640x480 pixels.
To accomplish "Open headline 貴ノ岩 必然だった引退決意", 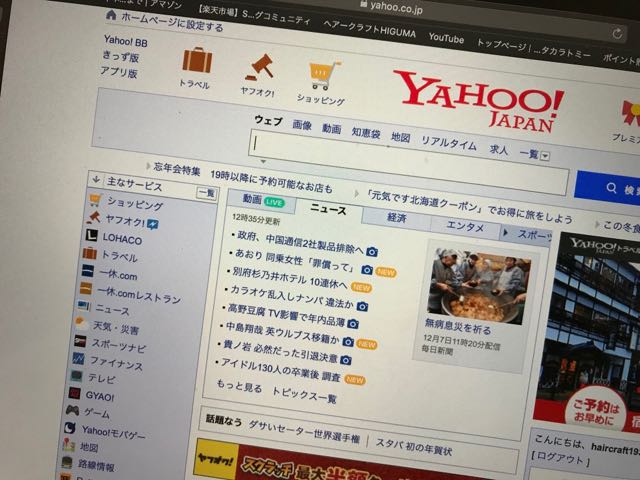I will click(280, 351).
